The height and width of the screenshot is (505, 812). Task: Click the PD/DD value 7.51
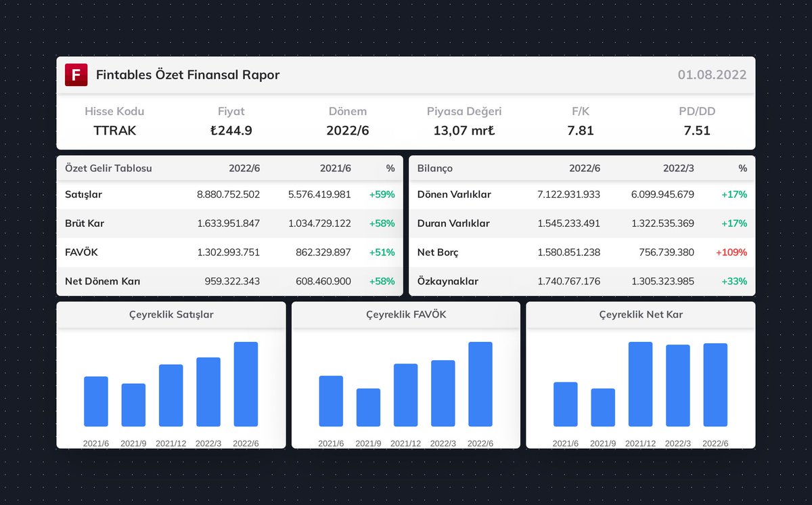697,131
